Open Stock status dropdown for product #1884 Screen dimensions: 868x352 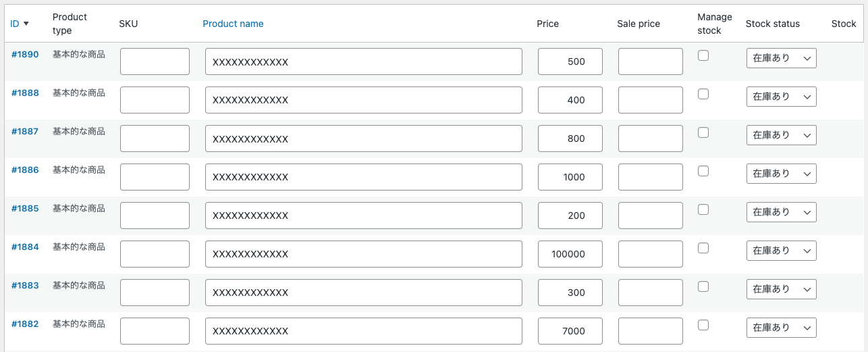[x=781, y=251]
